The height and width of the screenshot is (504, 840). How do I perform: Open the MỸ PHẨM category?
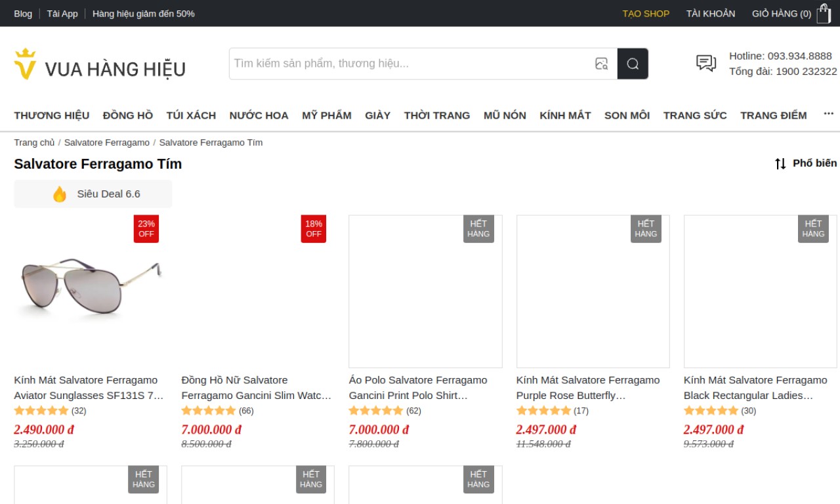(327, 115)
